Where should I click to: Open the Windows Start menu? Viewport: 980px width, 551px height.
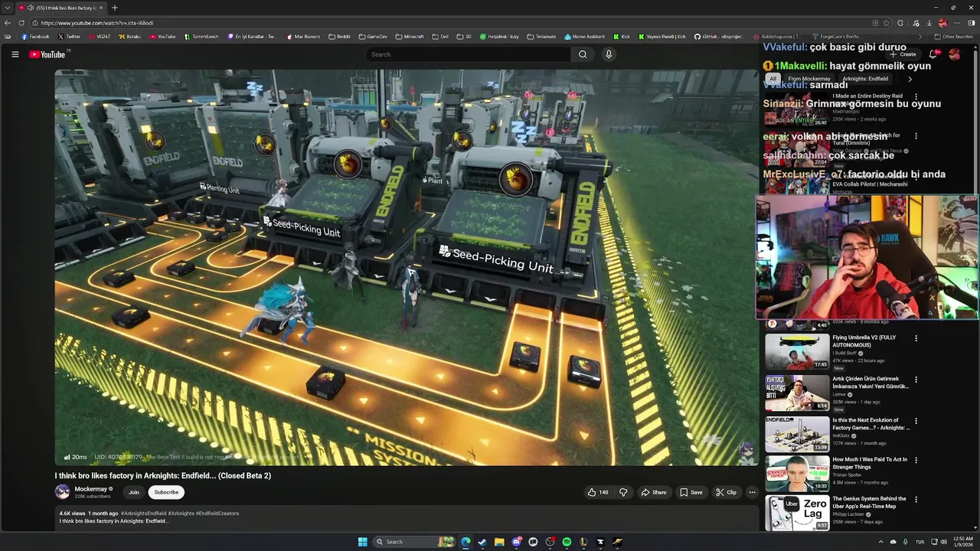tap(362, 542)
